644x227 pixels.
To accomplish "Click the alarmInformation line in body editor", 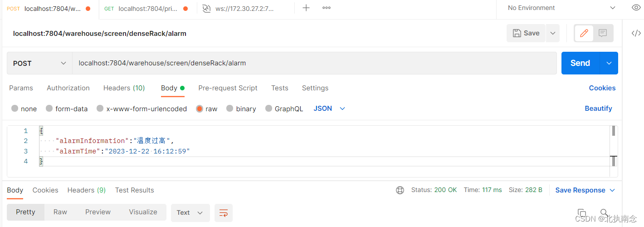I will coord(115,141).
